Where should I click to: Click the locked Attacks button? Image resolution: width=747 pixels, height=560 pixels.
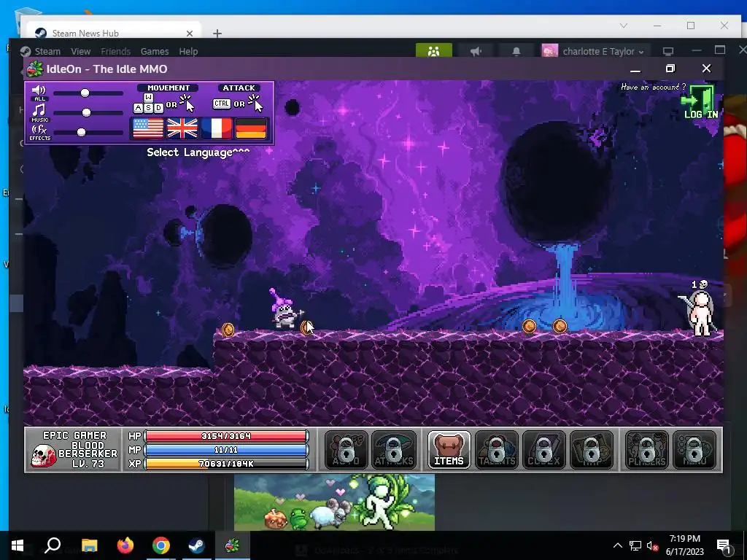393,450
